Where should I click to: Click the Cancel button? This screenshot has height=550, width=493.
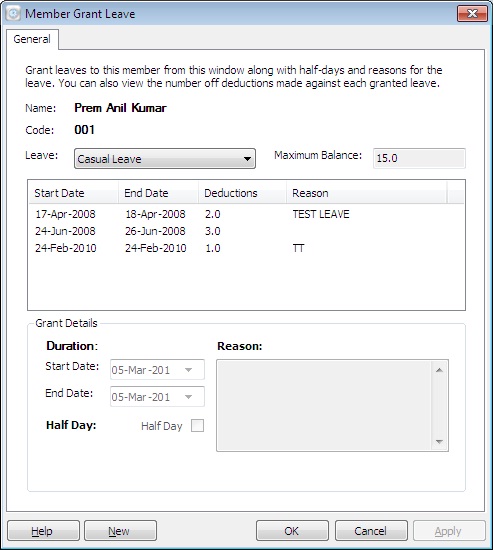pyautogui.click(x=371, y=531)
